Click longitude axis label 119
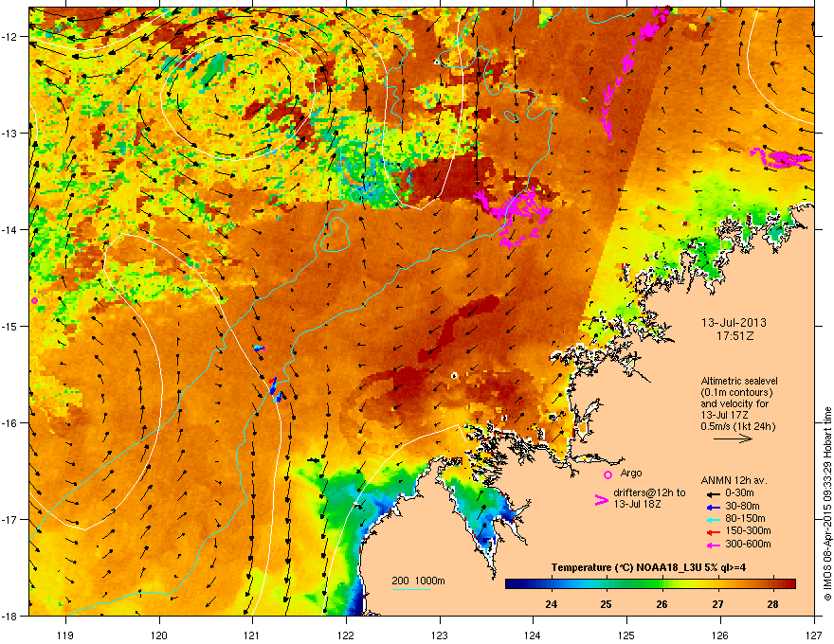Screen dimensions: 834x644 click(65, 635)
